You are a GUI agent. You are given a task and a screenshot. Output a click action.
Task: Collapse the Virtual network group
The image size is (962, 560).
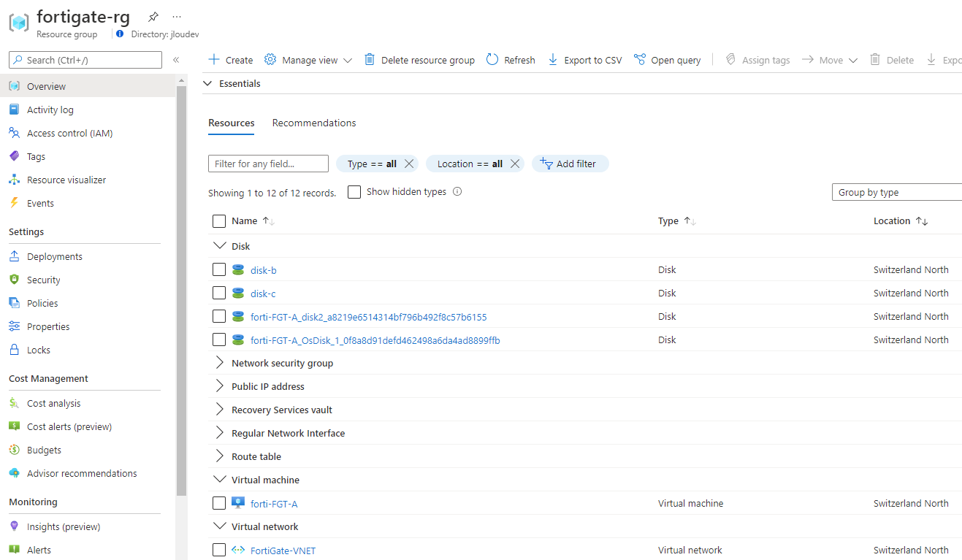pos(220,526)
